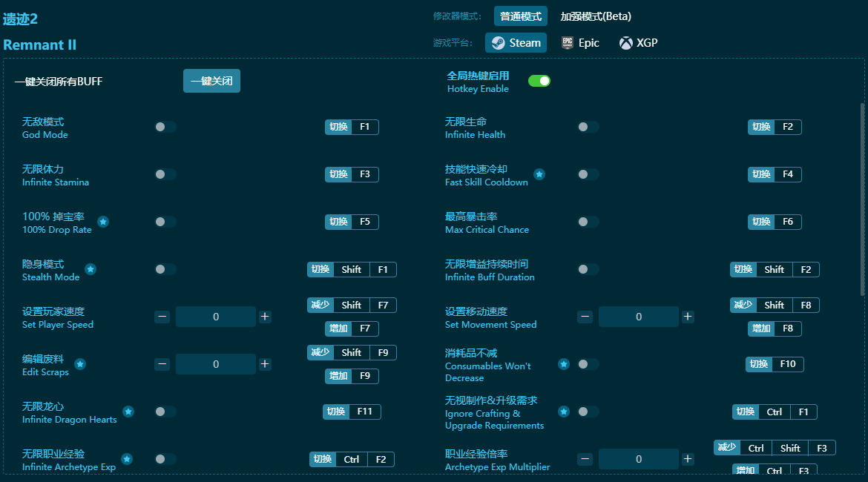Turn on Infinite Health toggle
Screen dimensions: 868x482
588,127
